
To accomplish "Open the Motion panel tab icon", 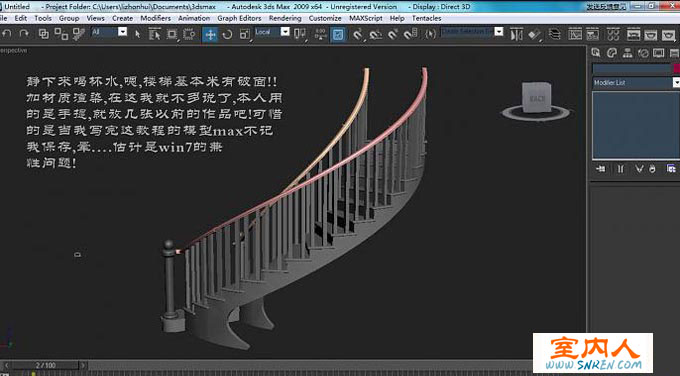I will 643,53.
